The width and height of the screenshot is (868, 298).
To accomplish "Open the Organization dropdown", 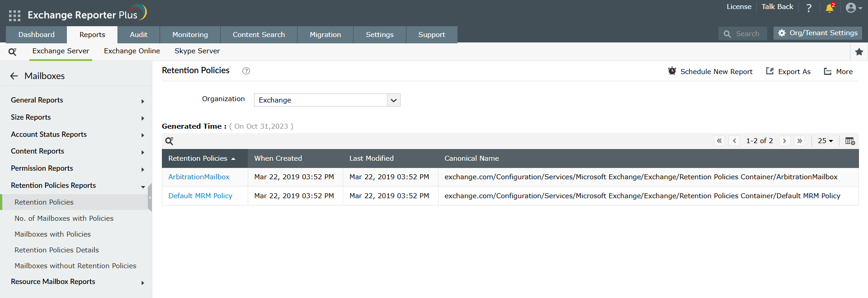I will [x=393, y=100].
